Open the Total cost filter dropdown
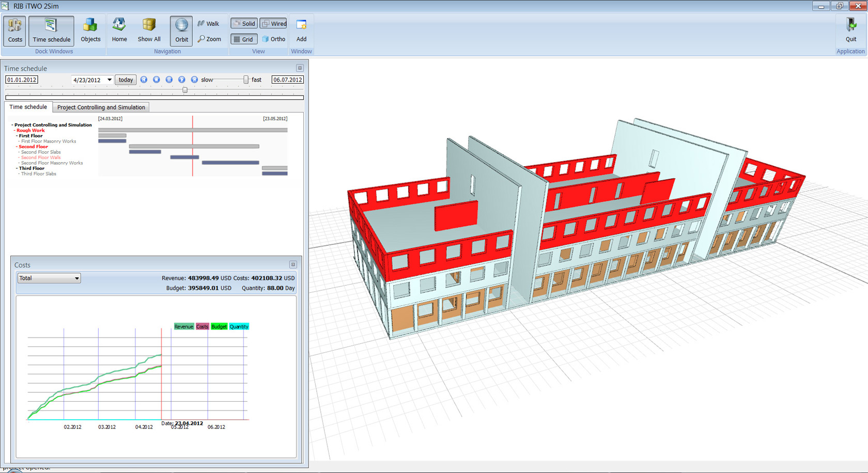 point(76,278)
